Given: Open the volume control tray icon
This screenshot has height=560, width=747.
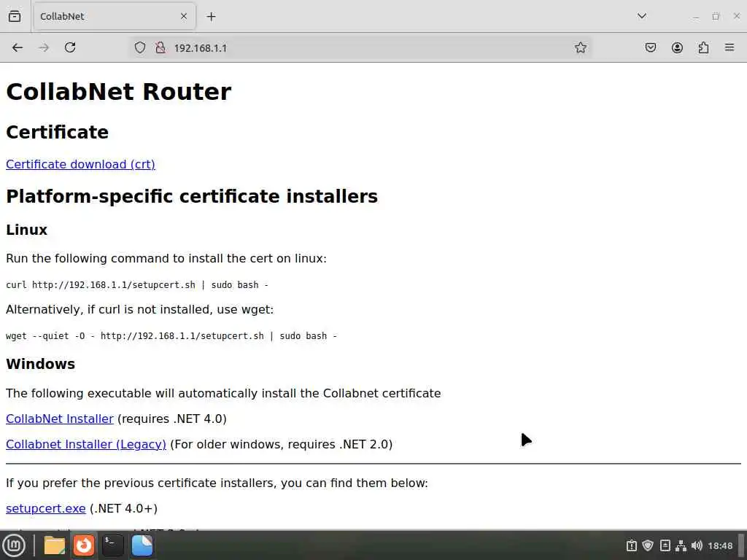Looking at the screenshot, I should [697, 545].
